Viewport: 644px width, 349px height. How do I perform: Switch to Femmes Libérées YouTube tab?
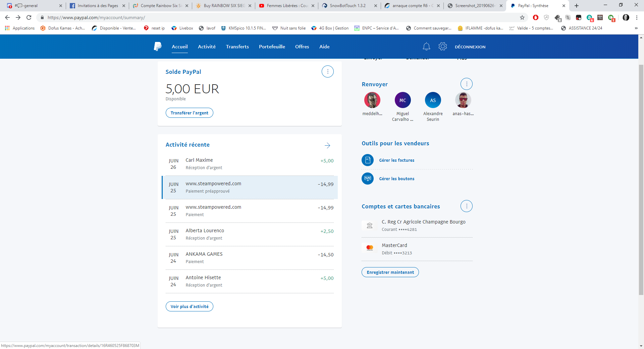pos(286,6)
